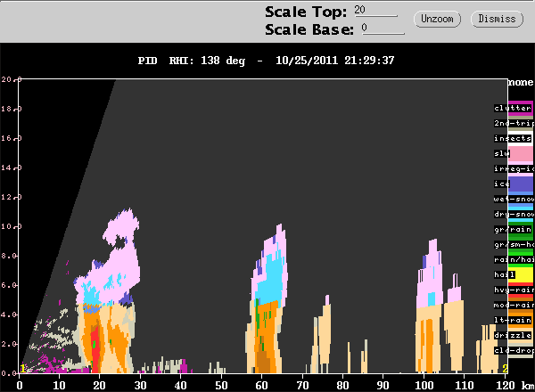Click the insects legend label
The width and height of the screenshot is (535, 392).
click(x=513, y=138)
